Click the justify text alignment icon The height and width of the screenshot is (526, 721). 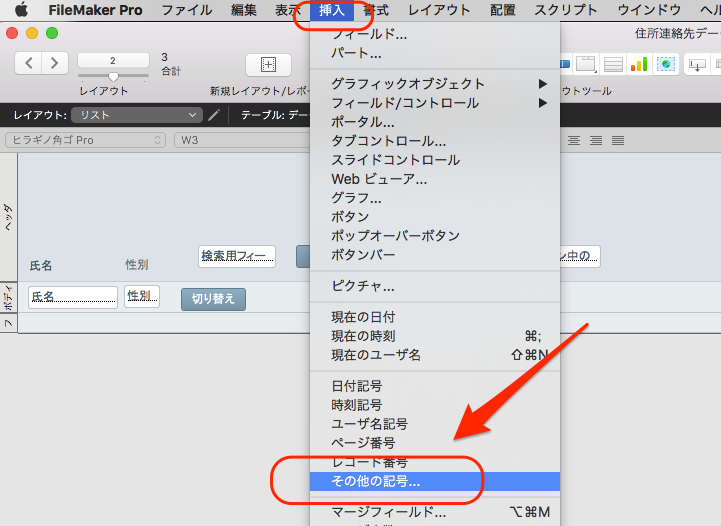point(618,140)
